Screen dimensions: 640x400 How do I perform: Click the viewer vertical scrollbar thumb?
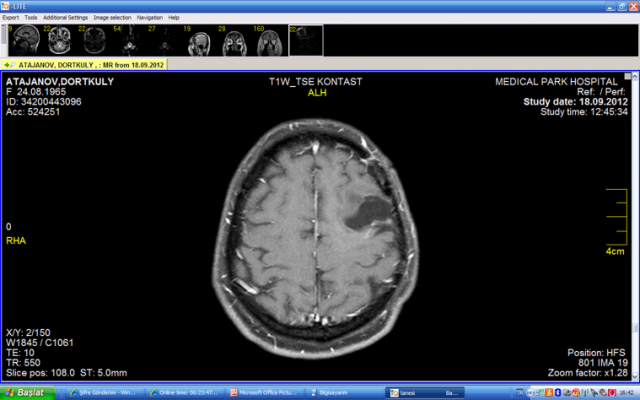click(x=636, y=327)
